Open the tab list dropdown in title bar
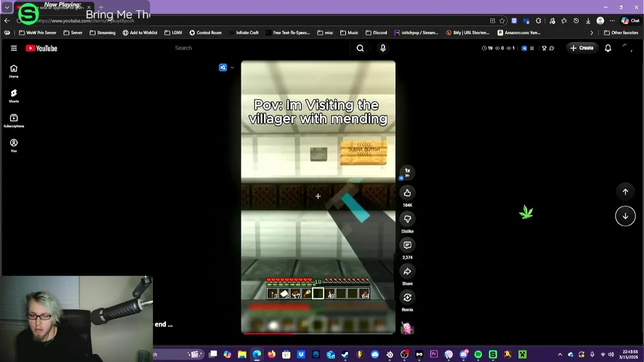 tap(7, 8)
